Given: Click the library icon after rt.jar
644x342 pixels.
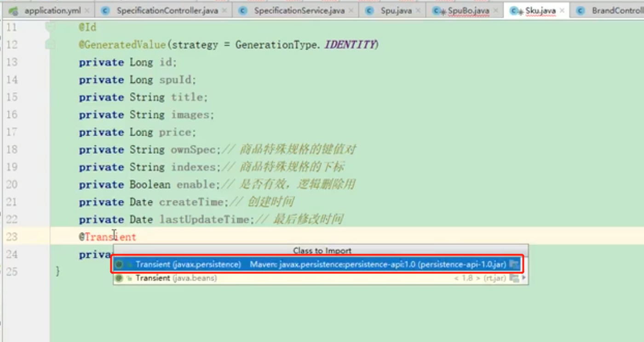Looking at the screenshot, I should pos(514,278).
